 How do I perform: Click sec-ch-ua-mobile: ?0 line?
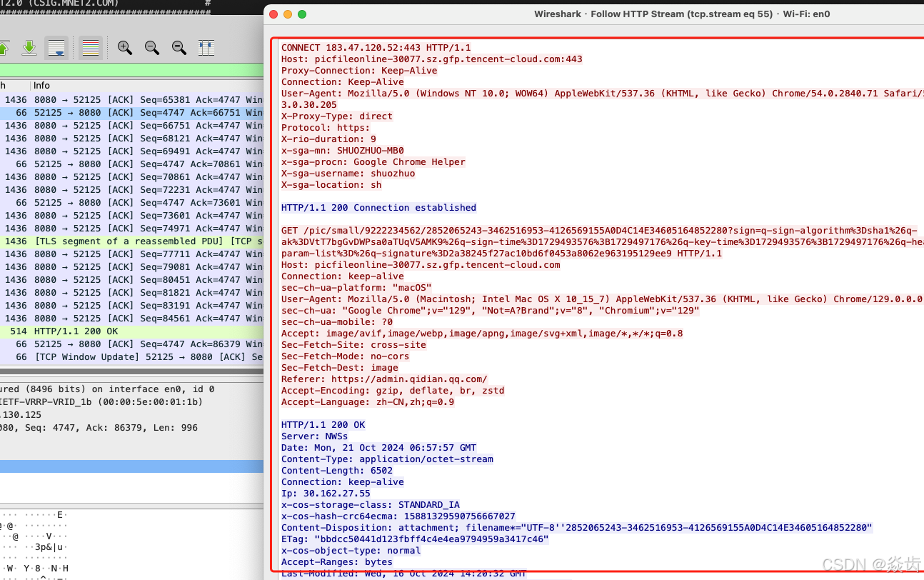(337, 322)
